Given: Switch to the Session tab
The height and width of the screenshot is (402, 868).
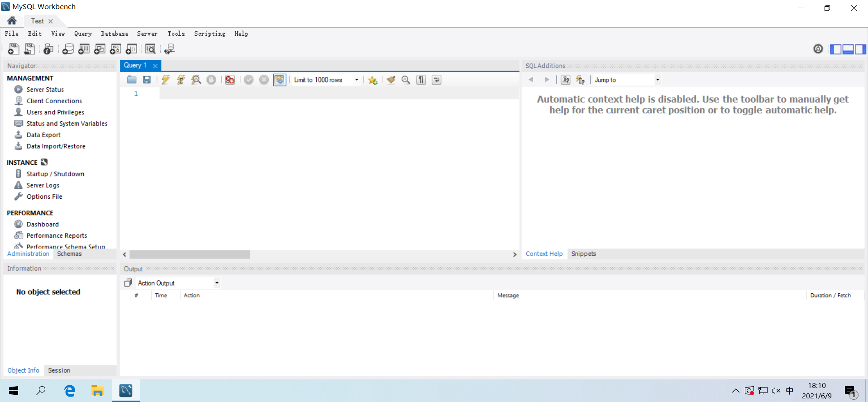Looking at the screenshot, I should pos(59,370).
